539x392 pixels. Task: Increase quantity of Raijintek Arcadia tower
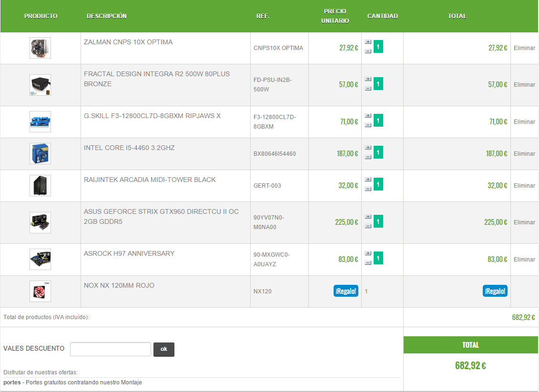click(368, 180)
